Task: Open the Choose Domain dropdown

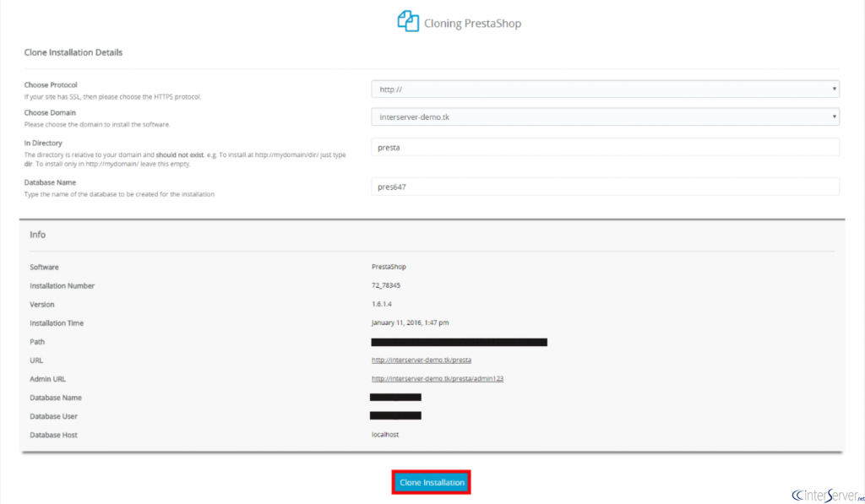Action: click(605, 117)
